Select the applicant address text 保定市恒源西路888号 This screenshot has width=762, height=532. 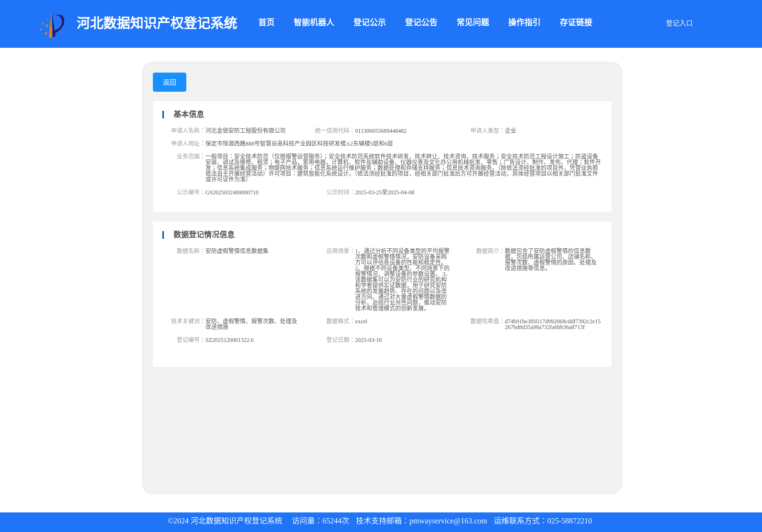299,143
